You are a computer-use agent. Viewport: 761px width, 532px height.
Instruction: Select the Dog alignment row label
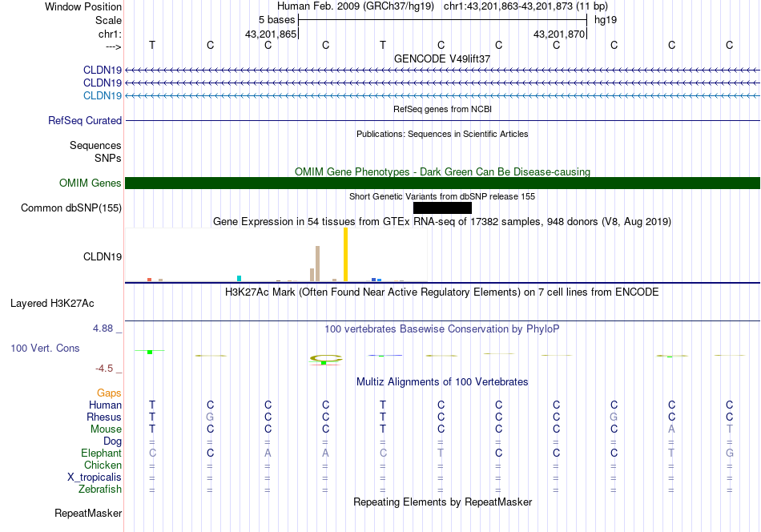(x=113, y=441)
